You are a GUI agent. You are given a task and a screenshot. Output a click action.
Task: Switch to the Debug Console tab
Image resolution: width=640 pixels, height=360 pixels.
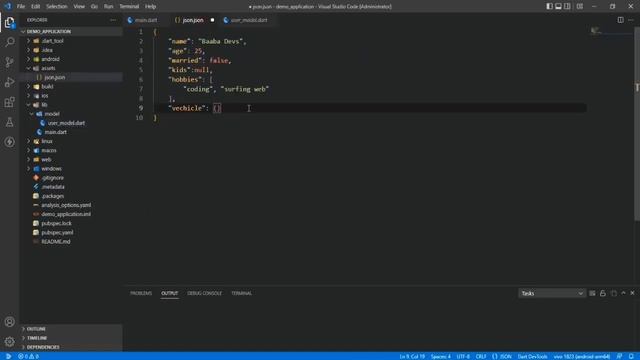(x=204, y=293)
